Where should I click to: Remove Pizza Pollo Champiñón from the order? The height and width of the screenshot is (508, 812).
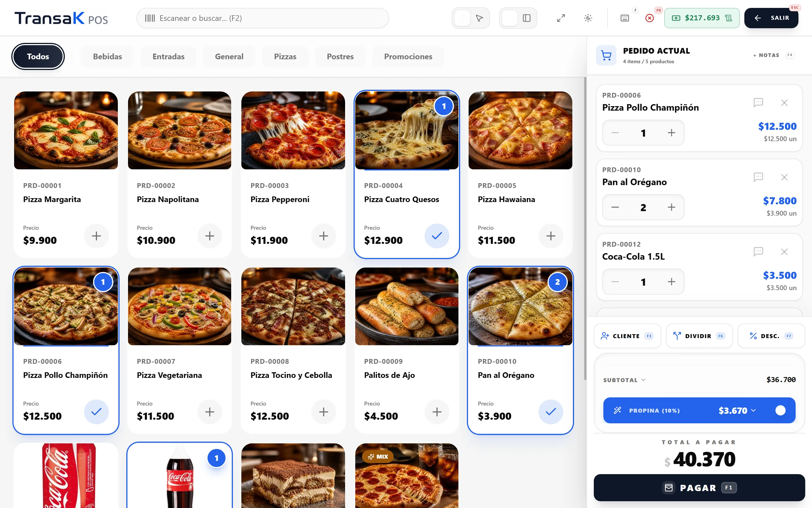pos(784,102)
